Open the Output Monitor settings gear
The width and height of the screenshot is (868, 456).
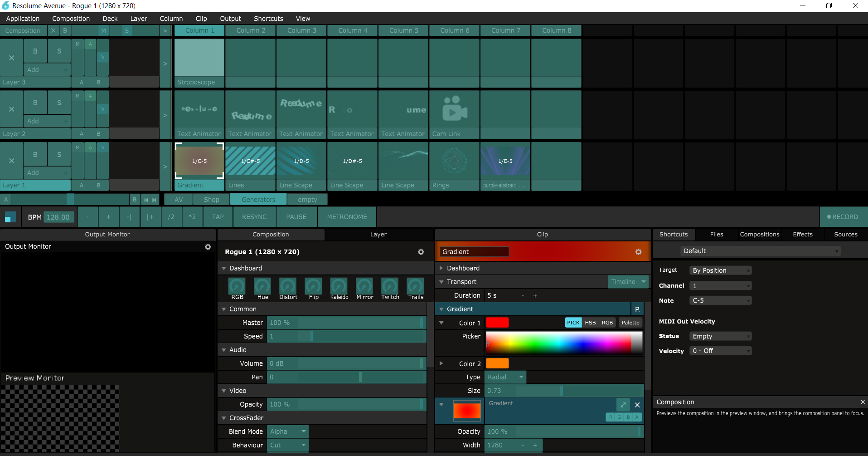pos(208,247)
